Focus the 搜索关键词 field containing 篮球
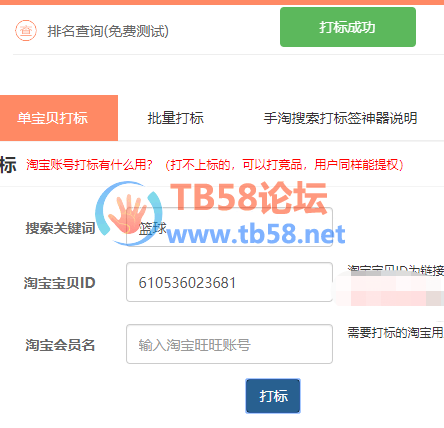The image size is (444, 428). 229,227
